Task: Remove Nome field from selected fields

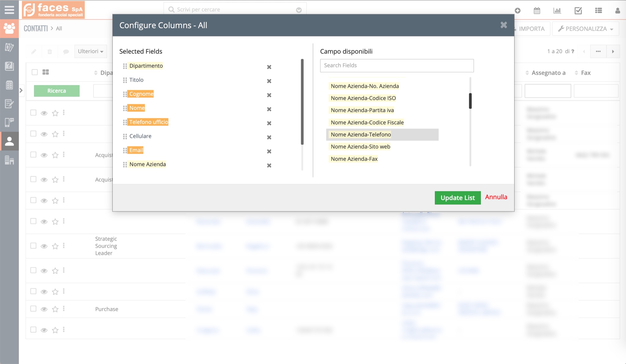Action: tap(269, 109)
